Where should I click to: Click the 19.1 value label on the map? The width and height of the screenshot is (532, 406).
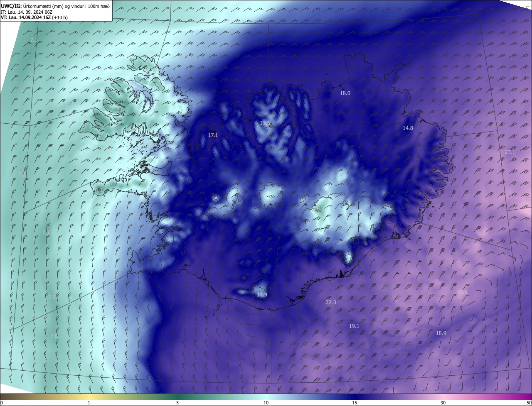(354, 326)
